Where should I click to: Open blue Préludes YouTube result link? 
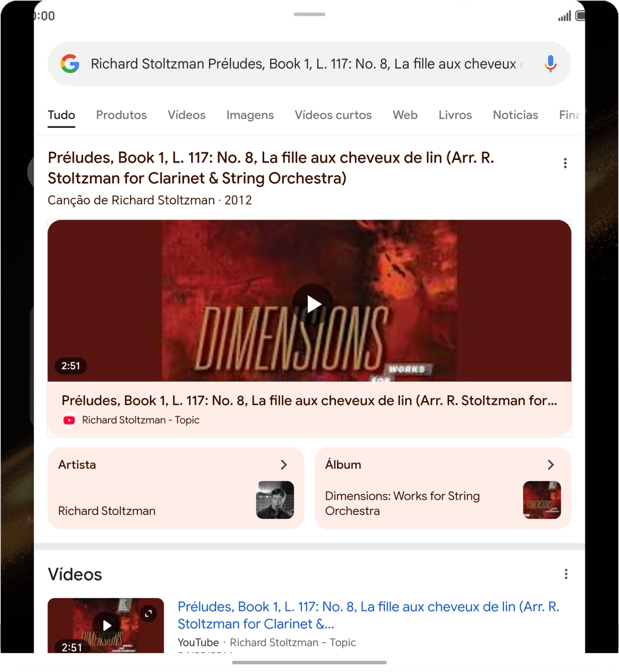(x=369, y=615)
